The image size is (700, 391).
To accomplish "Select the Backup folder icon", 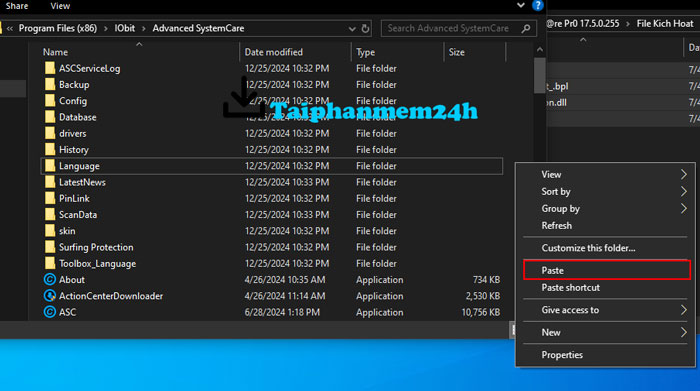I will 50,84.
